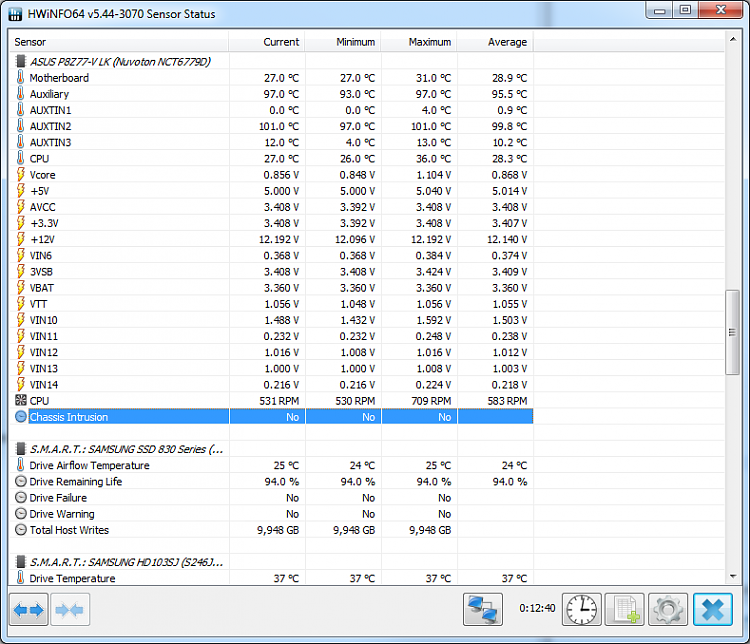Image resolution: width=750 pixels, height=644 pixels.
Task: Click the clock reset timer button
Action: tap(582, 610)
